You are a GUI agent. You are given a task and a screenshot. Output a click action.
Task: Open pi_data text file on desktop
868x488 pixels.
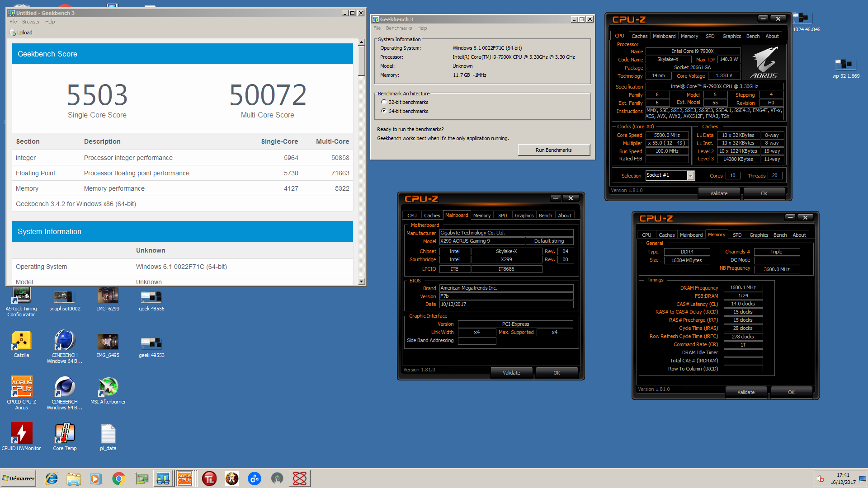pyautogui.click(x=108, y=437)
